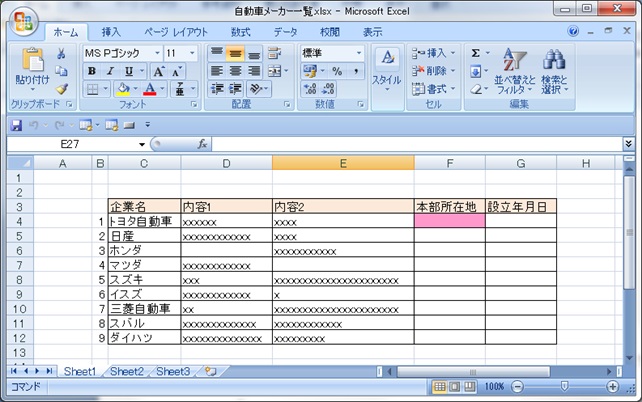Screen dimensions: 642x402
Task: Click the Clear eraser icon
Action: [x=476, y=89]
